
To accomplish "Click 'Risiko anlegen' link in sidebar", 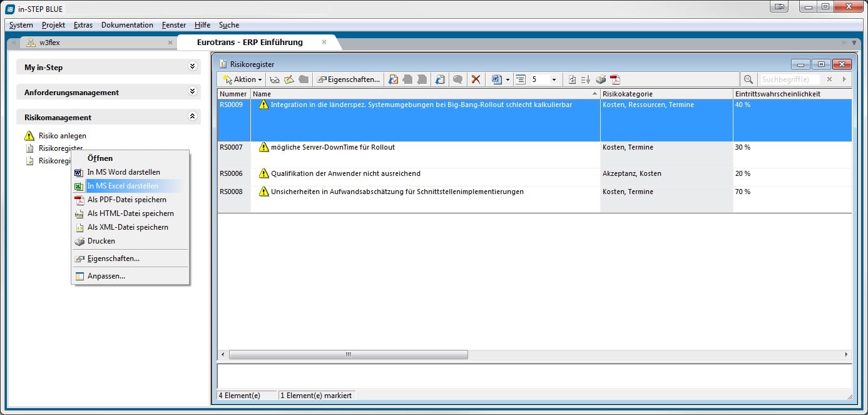I will [x=63, y=135].
